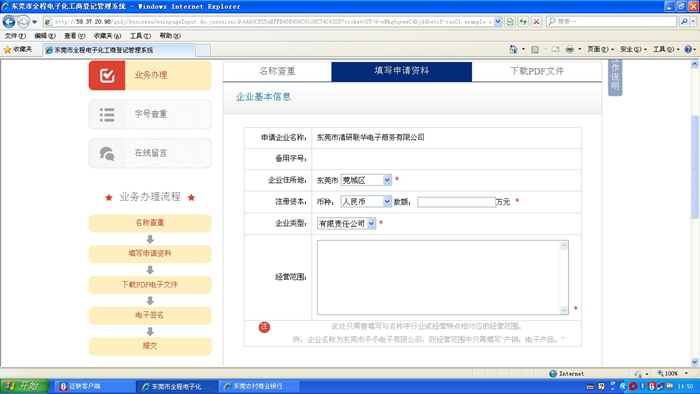This screenshot has height=394, width=700.
Task: Click the page scroll down arrow
Action: (x=695, y=362)
